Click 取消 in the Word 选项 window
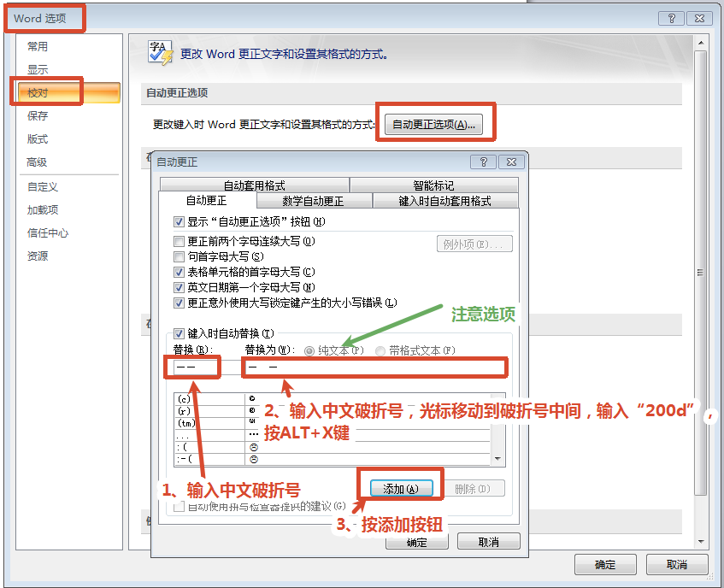The width and height of the screenshot is (724, 588). click(x=677, y=564)
